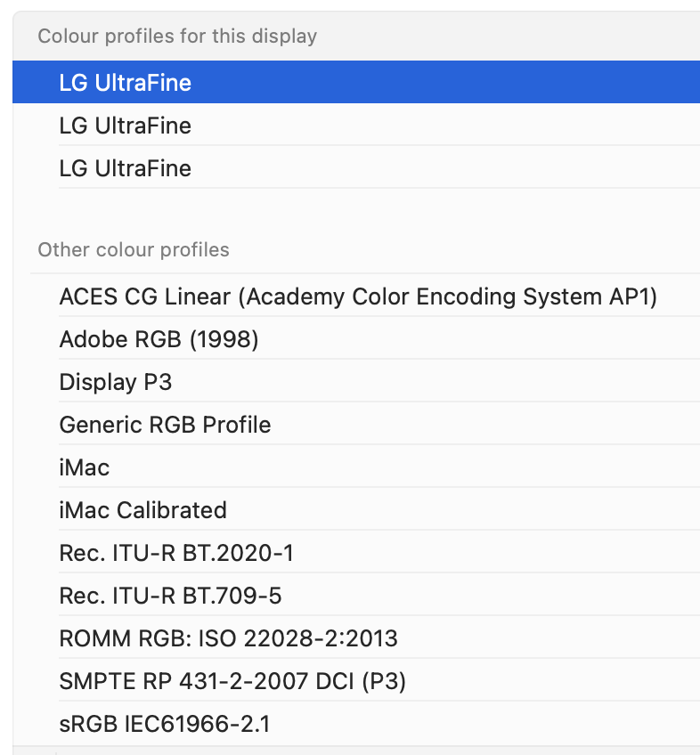
Task: Apply the Rec. ITU-R BT.709-5 profile
Action: [170, 596]
